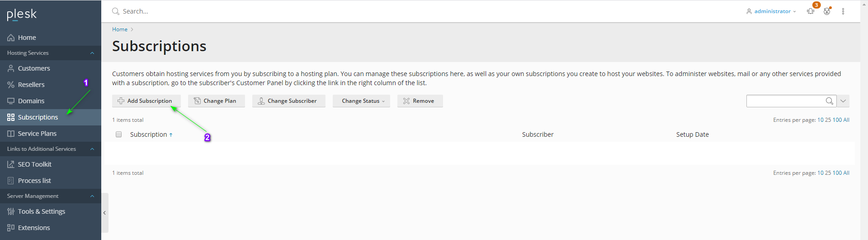Open the Extensions page
Screen dimensions: 868x240
[51, 228]
